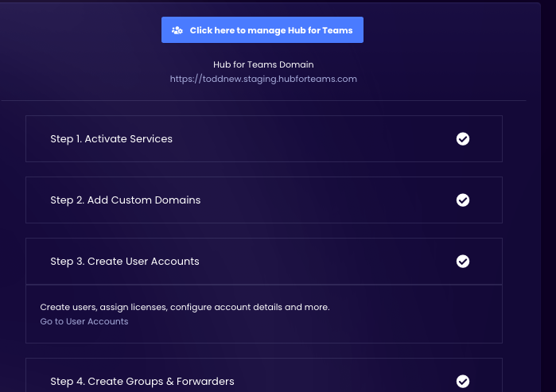The height and width of the screenshot is (392, 556).
Task: Follow the 'Go to User Accounts' link
Action: pyautogui.click(x=84, y=321)
